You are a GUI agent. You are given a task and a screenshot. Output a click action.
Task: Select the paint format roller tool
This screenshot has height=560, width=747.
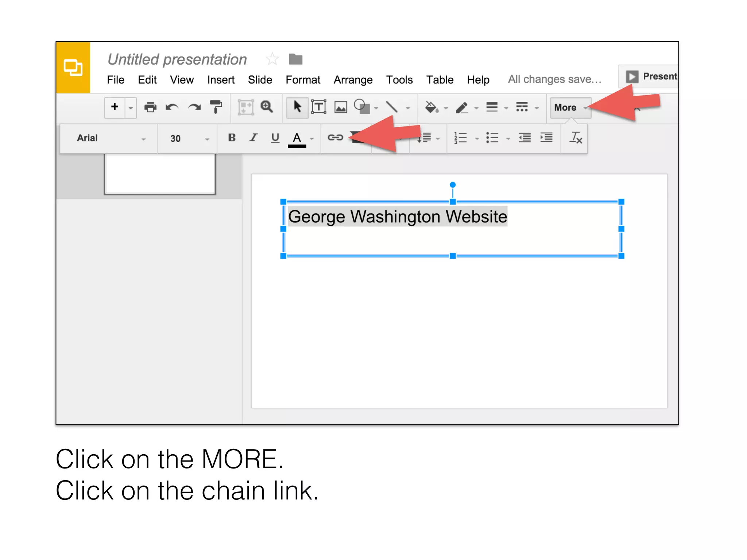point(216,107)
